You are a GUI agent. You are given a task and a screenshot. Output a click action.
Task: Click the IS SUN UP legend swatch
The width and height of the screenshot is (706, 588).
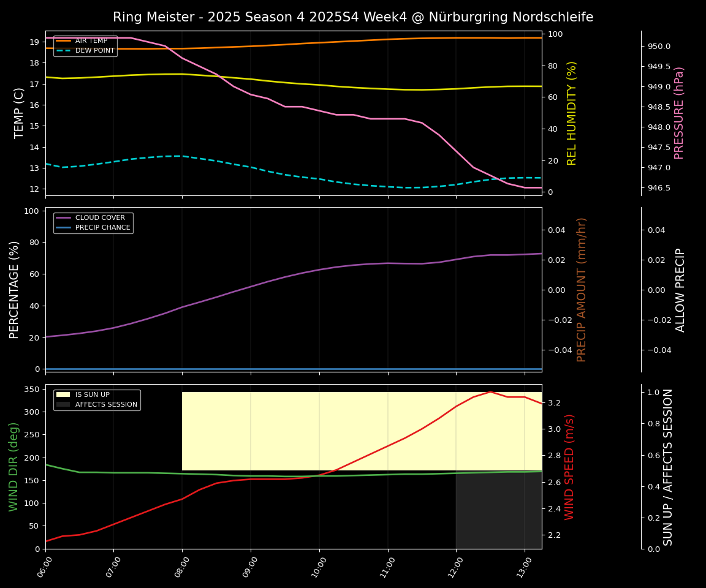[x=63, y=395]
